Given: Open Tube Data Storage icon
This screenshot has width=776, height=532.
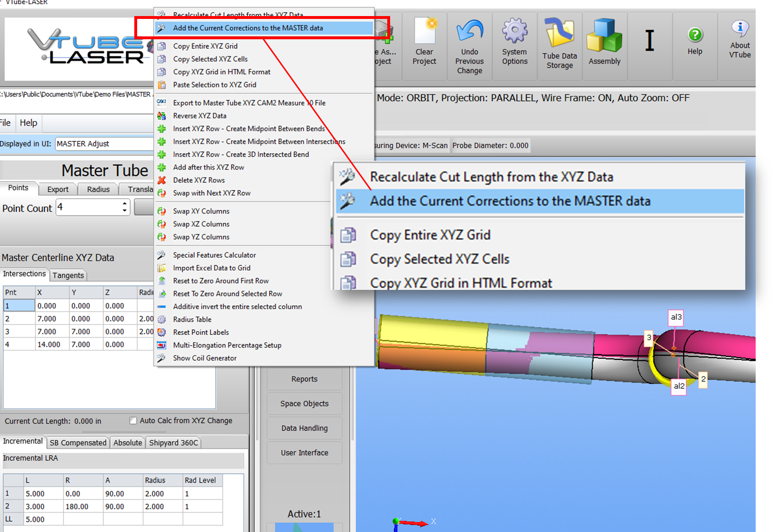Looking at the screenshot, I should click(559, 33).
